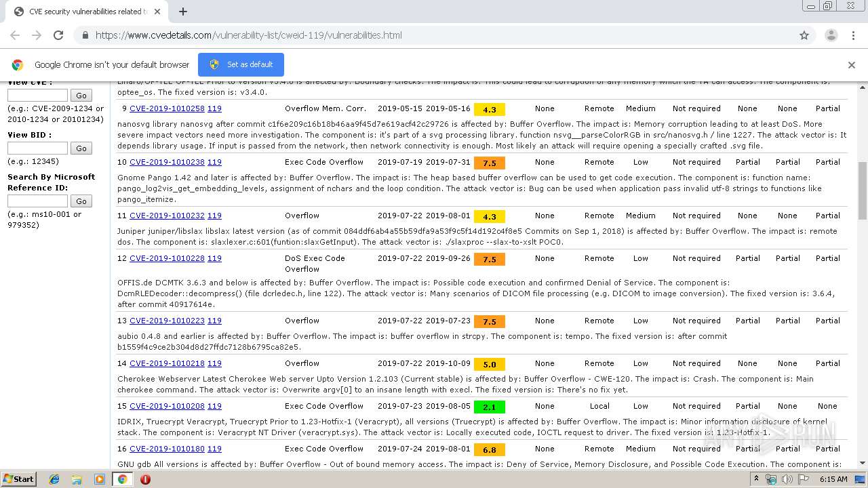Open link CVE-2019-1010223
Image resolution: width=868 pixels, height=488 pixels.
[x=167, y=321]
